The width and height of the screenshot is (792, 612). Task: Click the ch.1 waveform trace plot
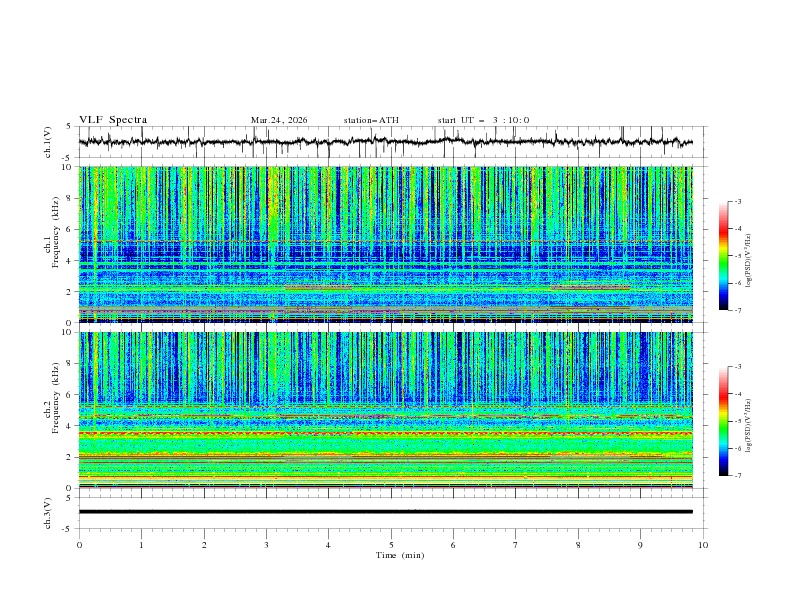[385, 142]
